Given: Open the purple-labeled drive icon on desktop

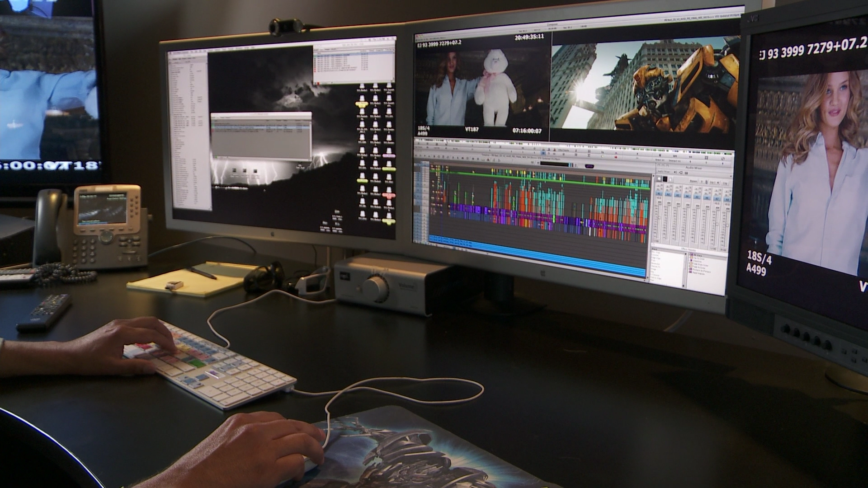Looking at the screenshot, I should pos(389,152).
